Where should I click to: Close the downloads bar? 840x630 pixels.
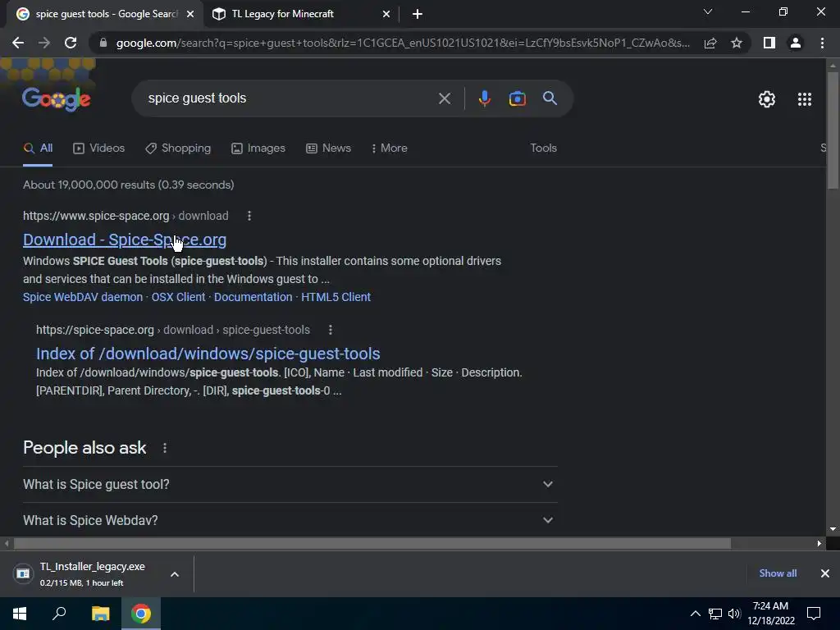825,573
